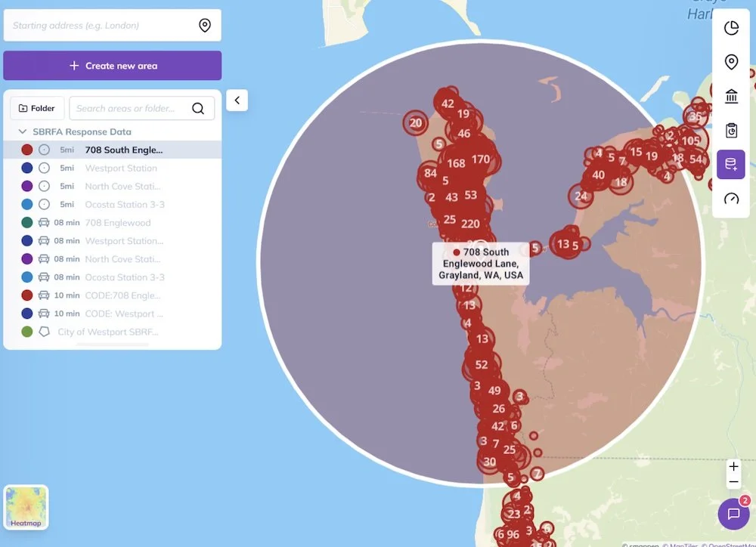Screen dimensions: 756x547
Task: Click the blue swatch beside Westport Station 5mi
Action: pos(27,168)
